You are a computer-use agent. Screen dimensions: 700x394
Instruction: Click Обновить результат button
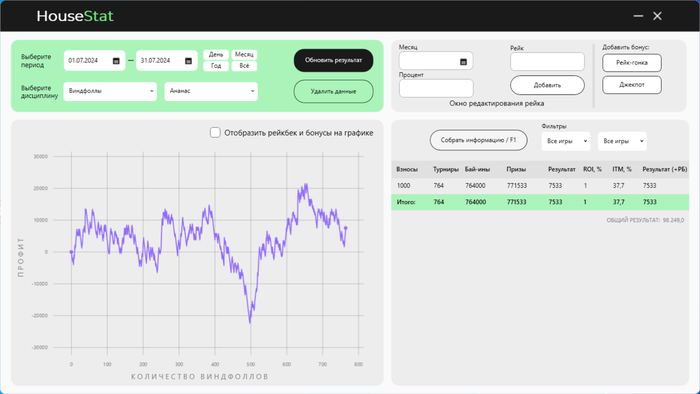333,60
